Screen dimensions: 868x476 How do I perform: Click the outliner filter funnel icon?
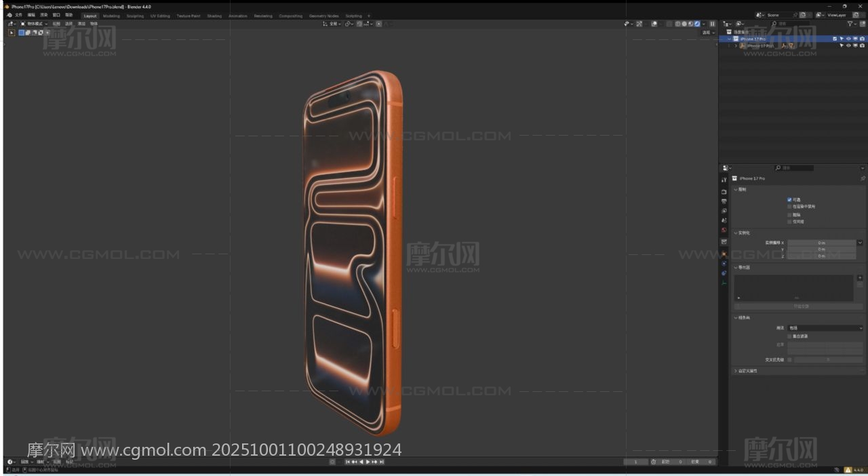(x=850, y=24)
